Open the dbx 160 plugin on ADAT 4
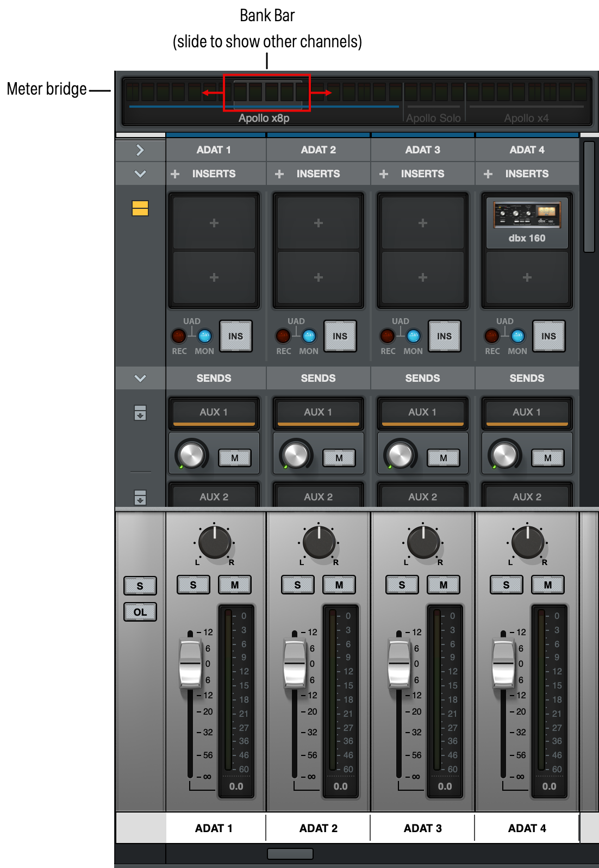Image resolution: width=599 pixels, height=868 pixels. (x=527, y=223)
